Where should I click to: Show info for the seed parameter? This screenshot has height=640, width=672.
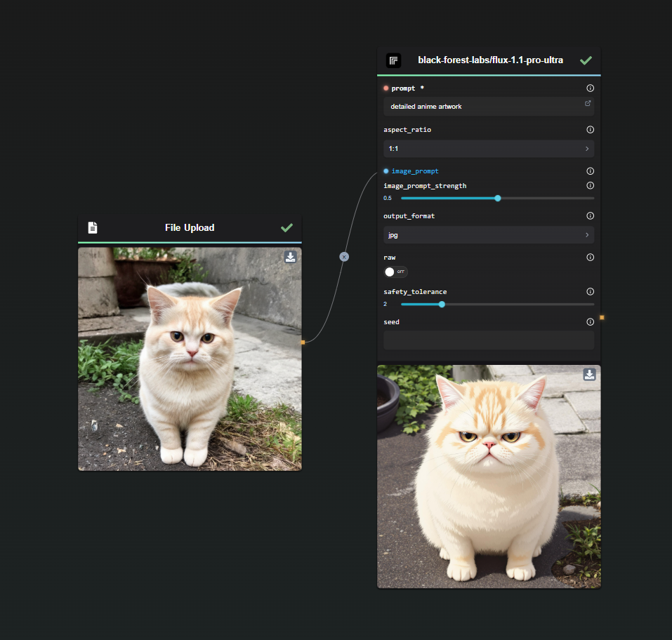tap(590, 321)
